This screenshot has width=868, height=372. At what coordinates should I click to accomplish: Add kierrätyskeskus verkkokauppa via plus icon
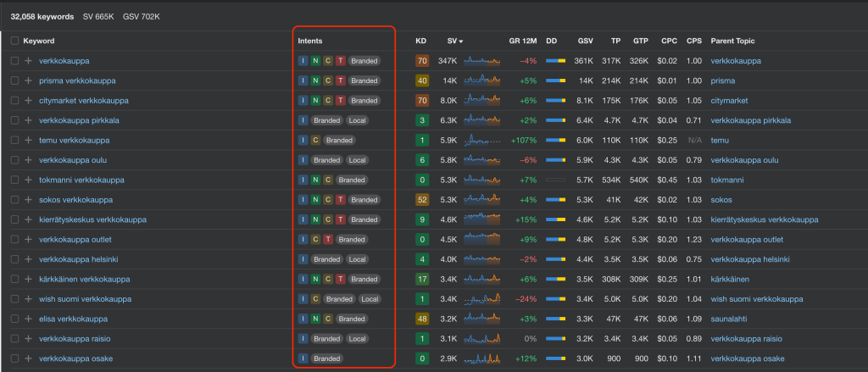click(28, 219)
